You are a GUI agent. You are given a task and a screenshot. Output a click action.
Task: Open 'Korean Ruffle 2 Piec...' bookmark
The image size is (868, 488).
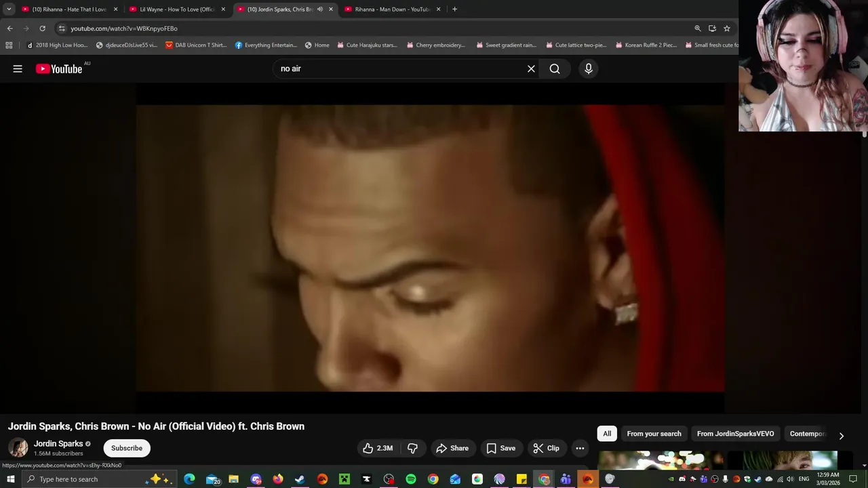pos(646,45)
